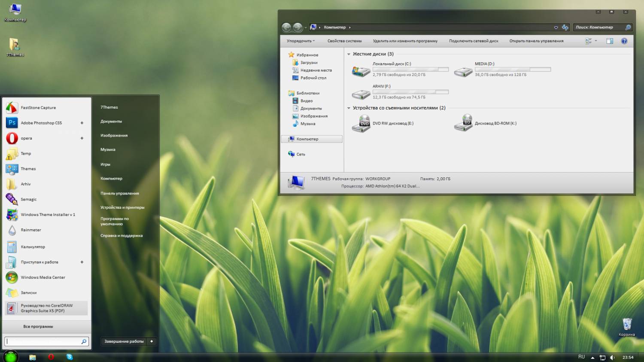Click Удалить или изменить программу
The width and height of the screenshot is (644, 362).
click(405, 41)
